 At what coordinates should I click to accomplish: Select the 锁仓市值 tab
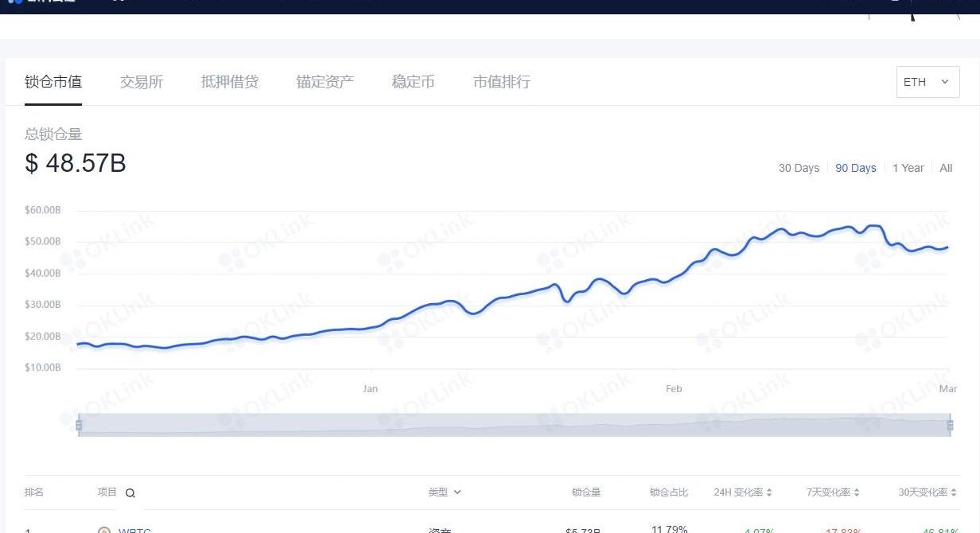pyautogui.click(x=53, y=82)
